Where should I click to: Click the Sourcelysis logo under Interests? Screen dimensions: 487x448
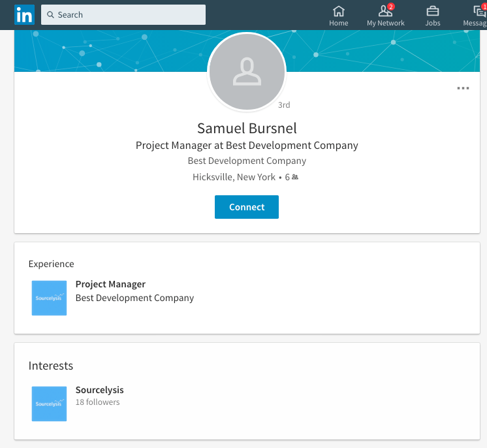click(x=49, y=403)
